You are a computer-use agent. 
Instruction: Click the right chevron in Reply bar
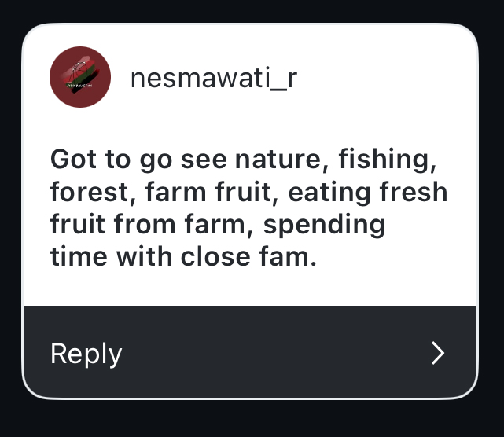(439, 354)
